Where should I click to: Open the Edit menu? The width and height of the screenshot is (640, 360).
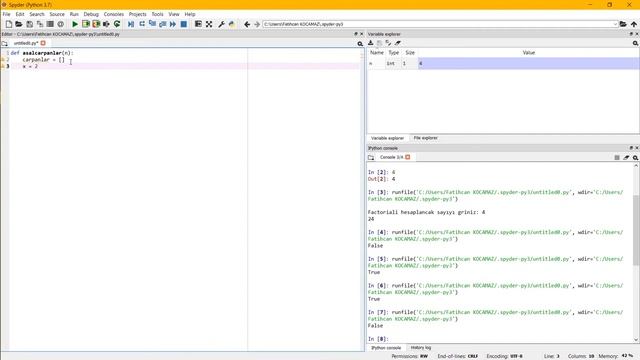point(20,14)
